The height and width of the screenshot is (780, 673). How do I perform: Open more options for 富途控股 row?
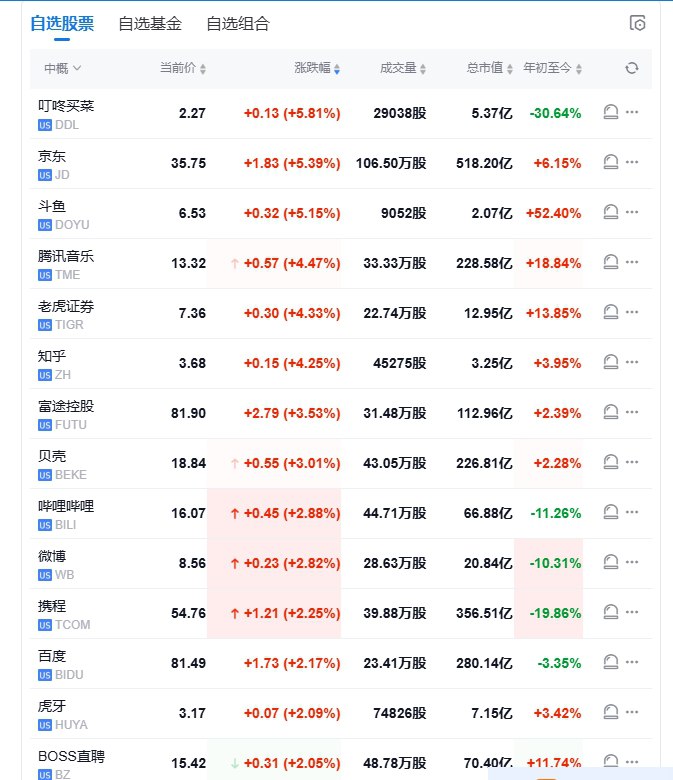tap(632, 412)
